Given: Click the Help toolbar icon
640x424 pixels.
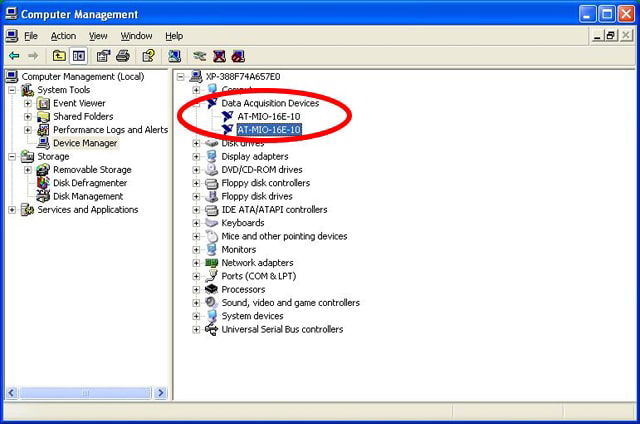Looking at the screenshot, I should (148, 55).
